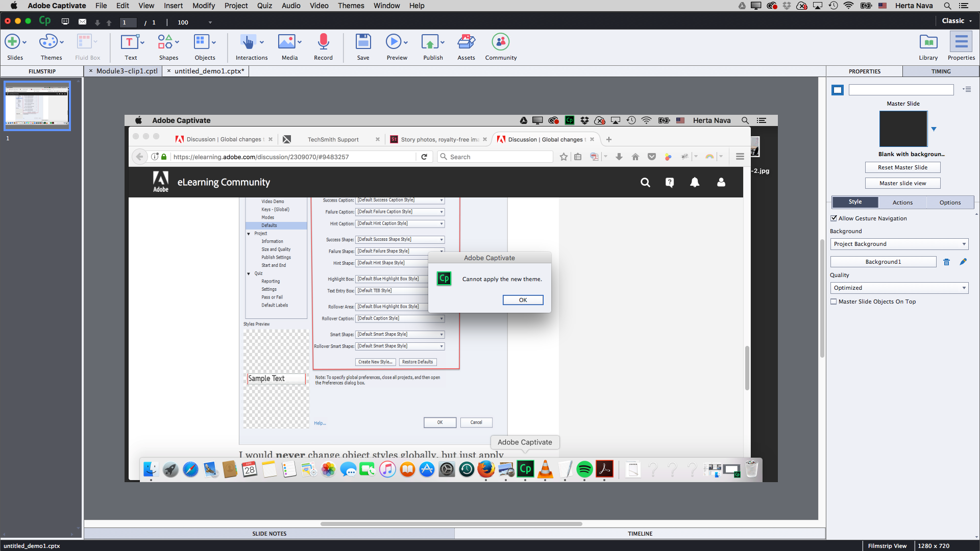This screenshot has width=980, height=551.
Task: Select slide 1 thumbnail in filmstrip
Action: [x=37, y=106]
